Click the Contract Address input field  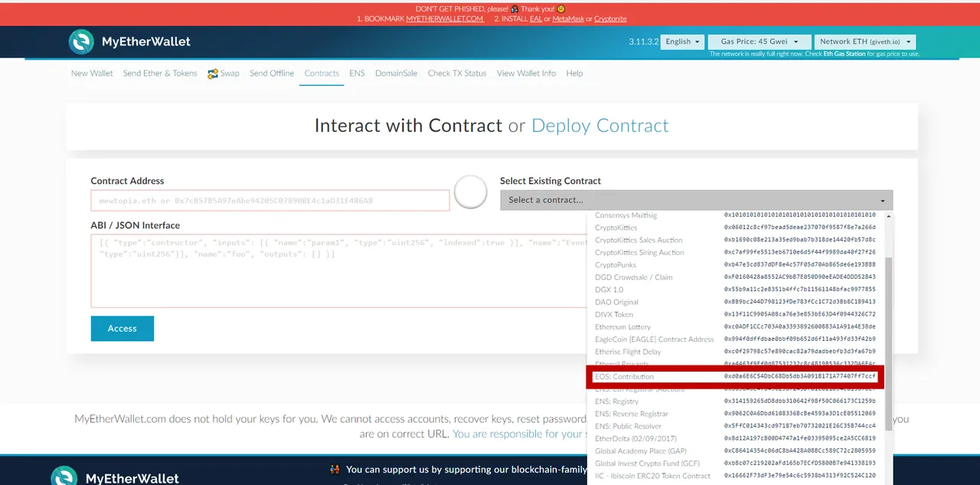[x=270, y=201]
